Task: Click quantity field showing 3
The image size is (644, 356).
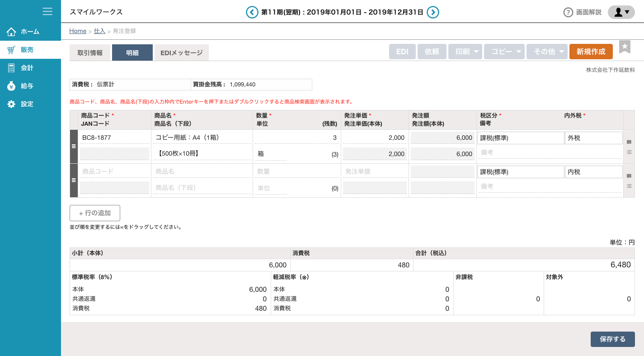Action: 296,138
